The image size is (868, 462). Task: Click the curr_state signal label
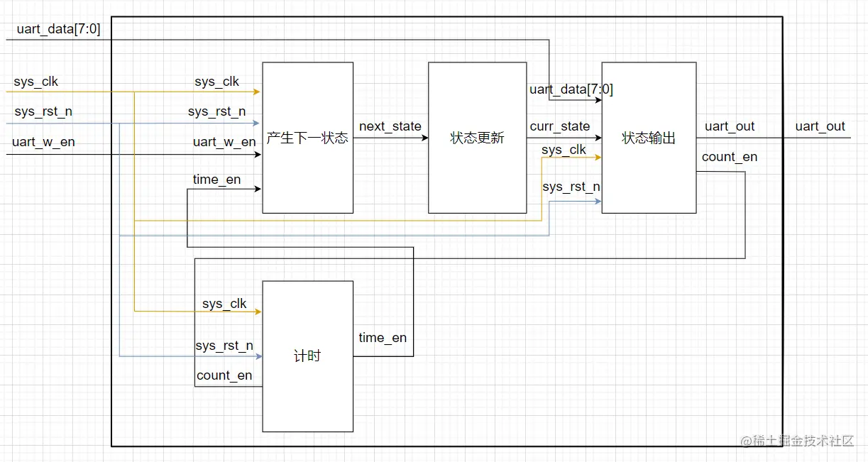(560, 126)
